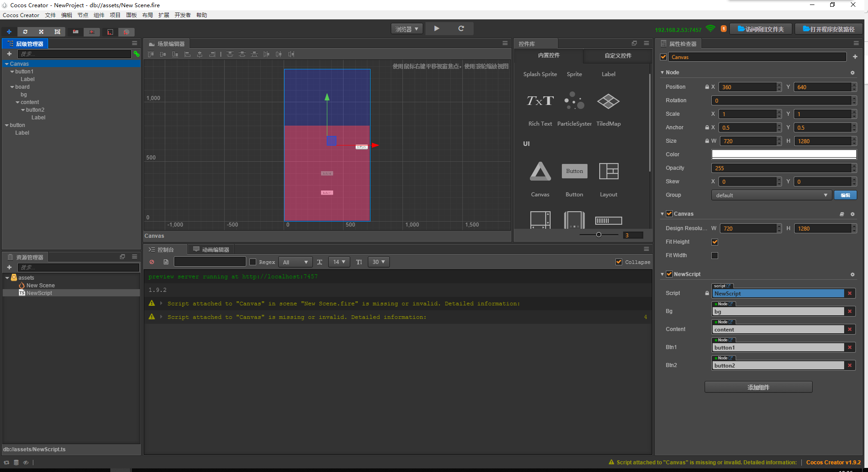
Task: Collapse the content node tree
Action: 18,102
